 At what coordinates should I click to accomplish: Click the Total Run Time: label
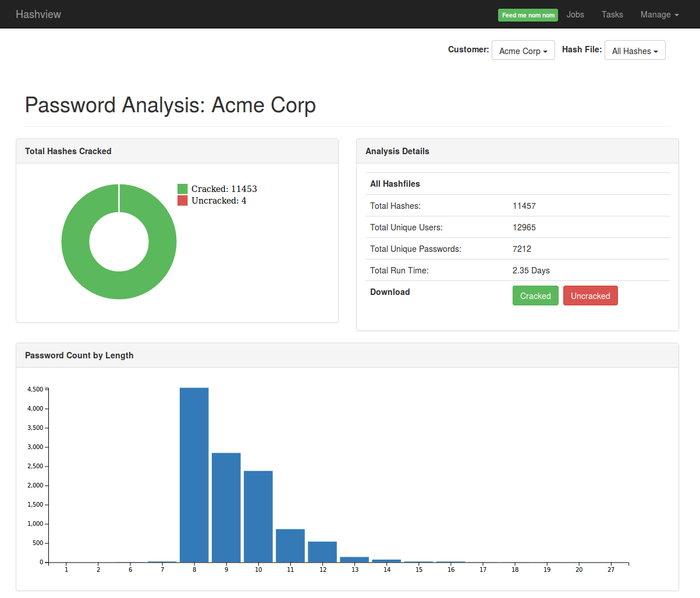(399, 270)
